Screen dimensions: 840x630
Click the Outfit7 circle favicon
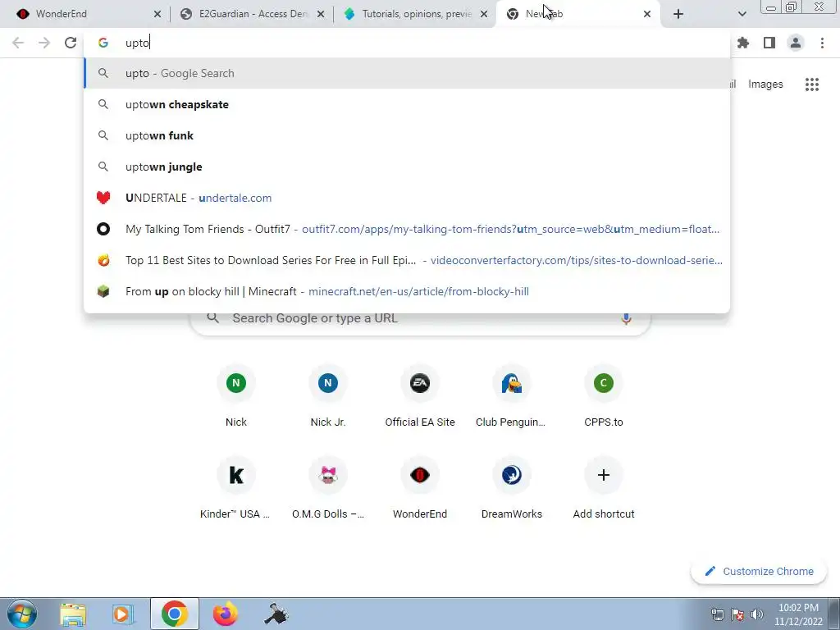tap(103, 230)
